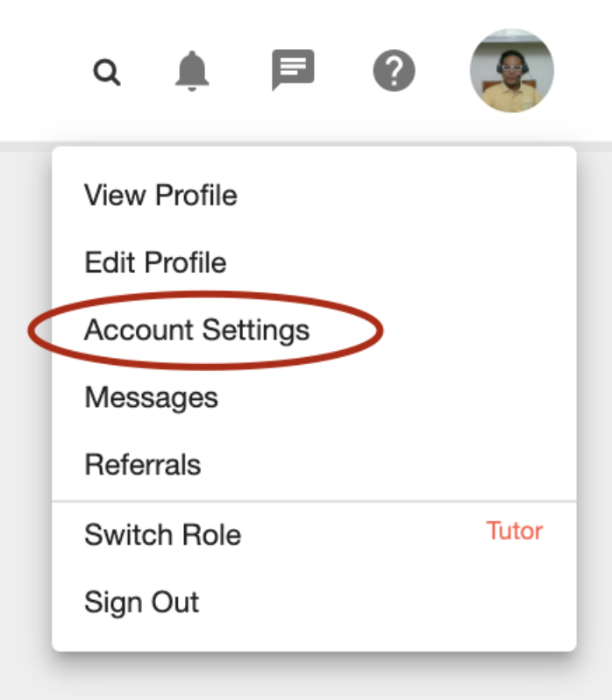Go to Messages in the dropdown menu
612x700 pixels.
coord(151,396)
